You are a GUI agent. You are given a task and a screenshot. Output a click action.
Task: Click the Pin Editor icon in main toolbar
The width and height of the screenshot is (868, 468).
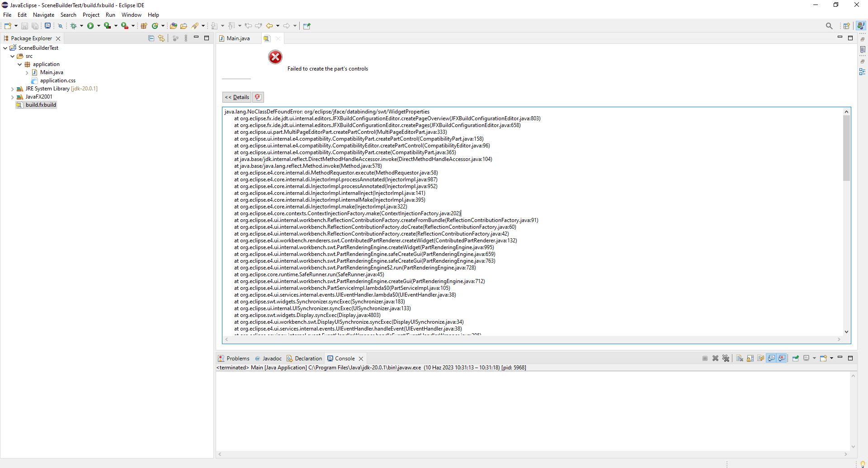pyautogui.click(x=307, y=26)
